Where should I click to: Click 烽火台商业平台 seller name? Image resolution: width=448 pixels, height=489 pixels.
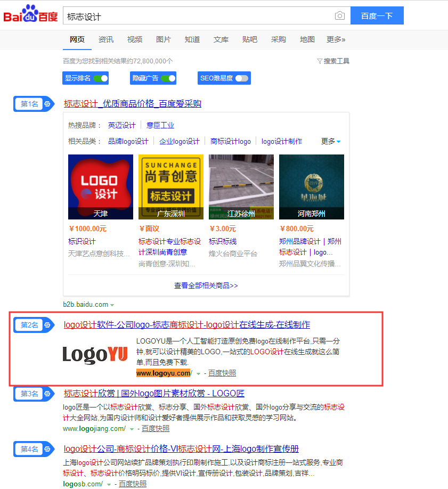233,254
